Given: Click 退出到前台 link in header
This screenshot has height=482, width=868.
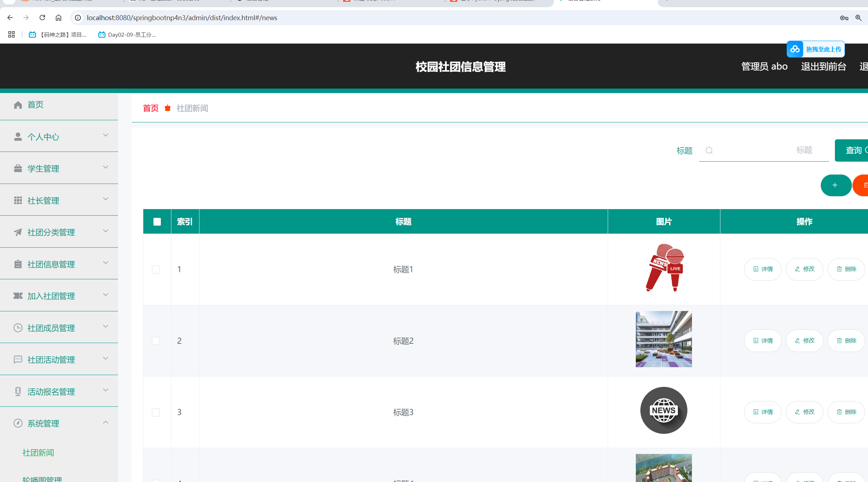Looking at the screenshot, I should pyautogui.click(x=823, y=67).
